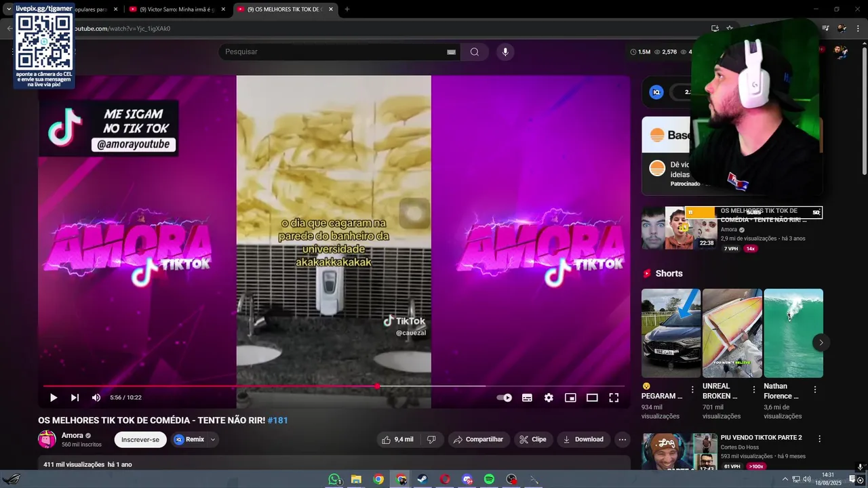
Task: Show hidden tray icons chevron
Action: click(x=785, y=479)
